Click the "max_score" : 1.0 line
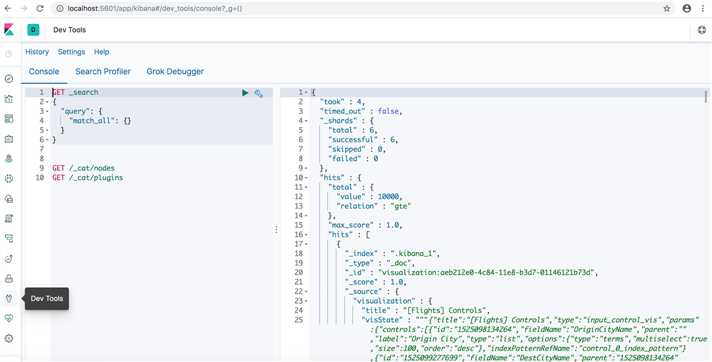Viewport: 712px width, 362px height. (365, 225)
